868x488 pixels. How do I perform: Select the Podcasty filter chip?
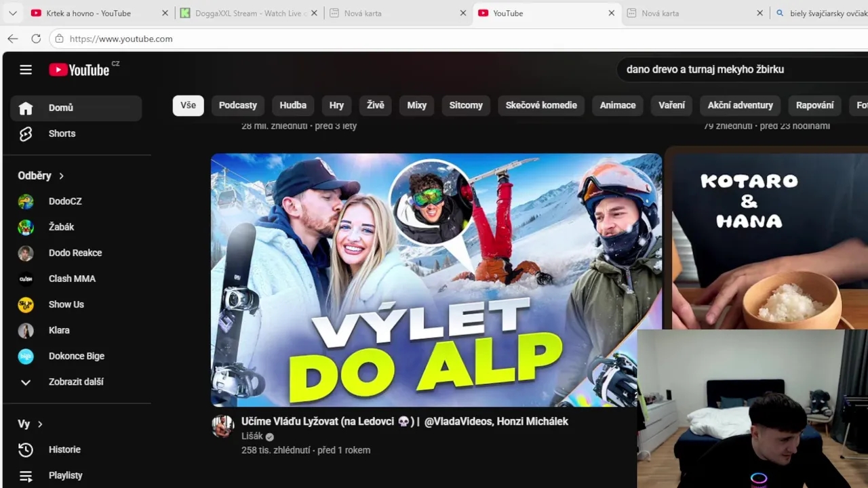point(238,105)
